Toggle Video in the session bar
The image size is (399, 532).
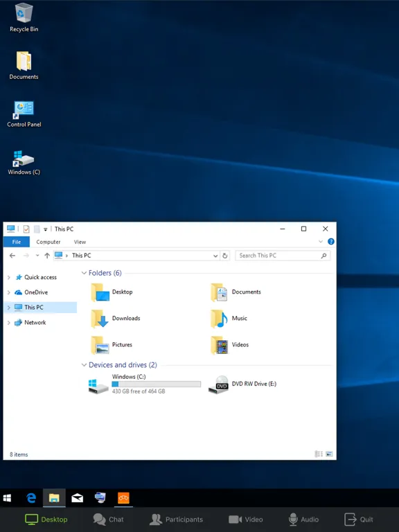pyautogui.click(x=246, y=520)
